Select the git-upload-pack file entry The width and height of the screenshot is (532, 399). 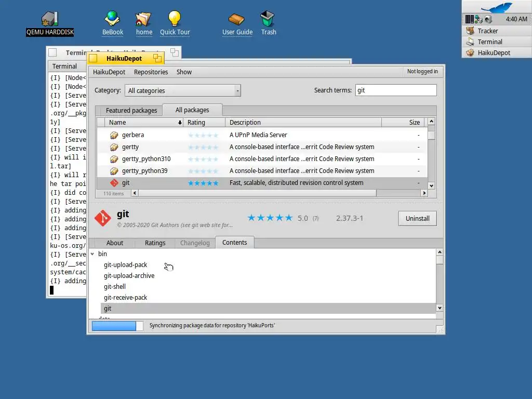[x=126, y=264]
